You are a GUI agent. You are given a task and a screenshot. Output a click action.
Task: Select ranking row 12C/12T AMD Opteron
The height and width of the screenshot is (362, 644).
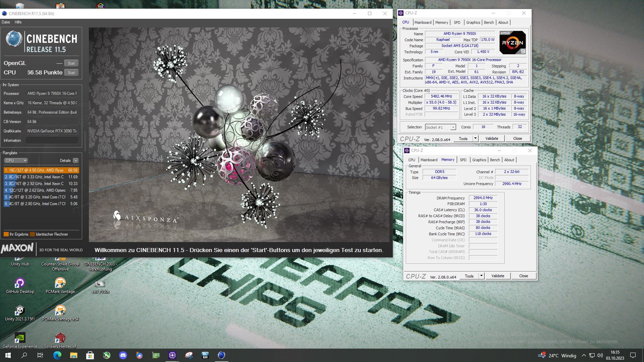click(x=41, y=190)
